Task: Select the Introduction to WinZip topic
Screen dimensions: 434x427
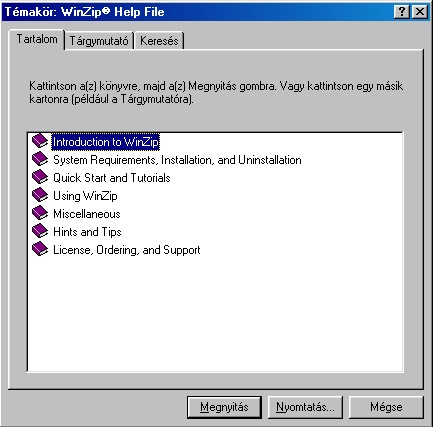Action: click(105, 142)
